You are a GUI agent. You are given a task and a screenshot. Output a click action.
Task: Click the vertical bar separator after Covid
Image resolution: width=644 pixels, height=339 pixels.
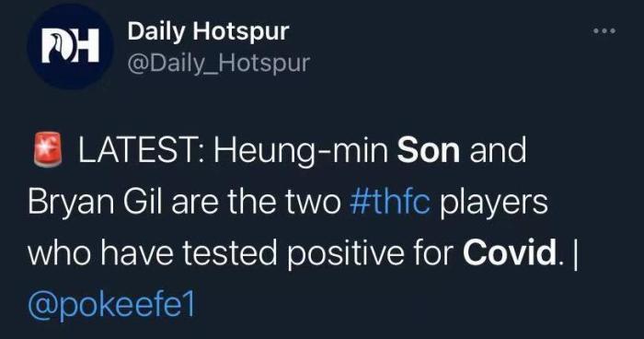tap(575, 255)
